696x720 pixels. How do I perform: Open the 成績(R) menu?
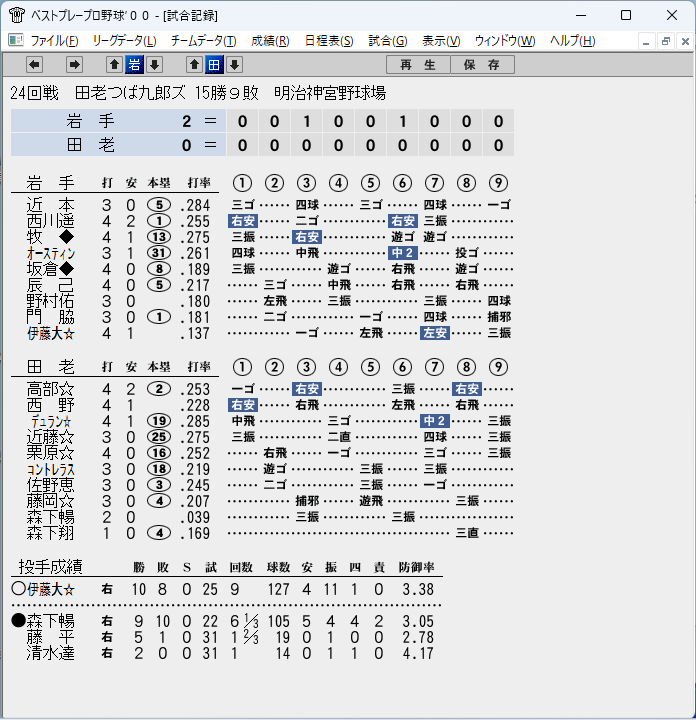pos(270,41)
